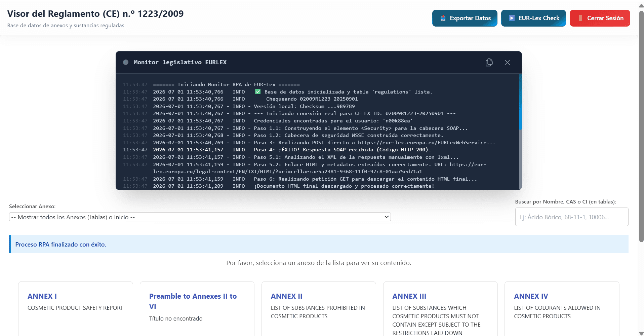Open the Seleccionar Anexo dropdown

[x=200, y=217]
